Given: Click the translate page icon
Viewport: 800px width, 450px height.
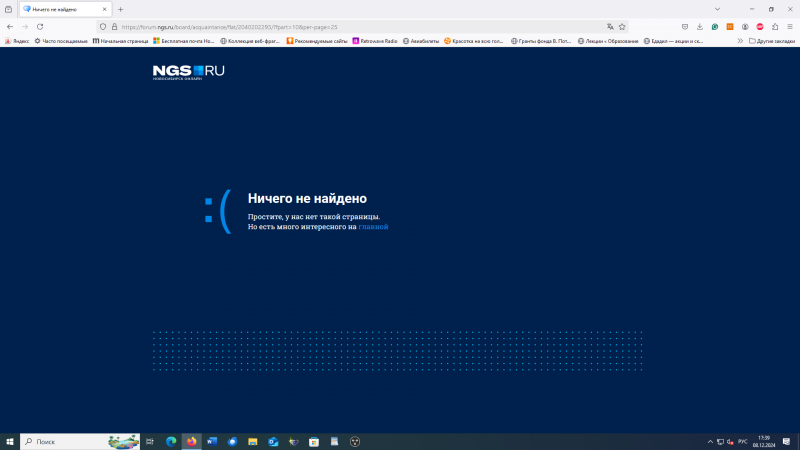Looking at the screenshot, I should pos(609,26).
